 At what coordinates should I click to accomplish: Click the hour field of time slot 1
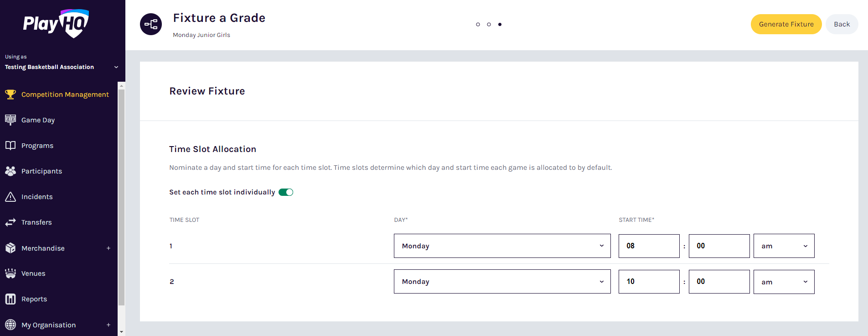coord(649,246)
